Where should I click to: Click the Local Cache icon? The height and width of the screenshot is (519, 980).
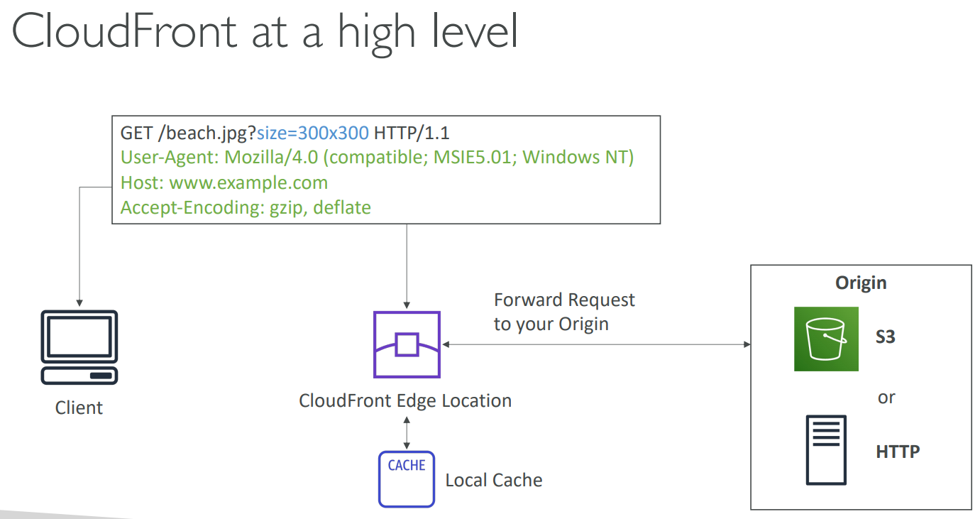click(x=407, y=479)
